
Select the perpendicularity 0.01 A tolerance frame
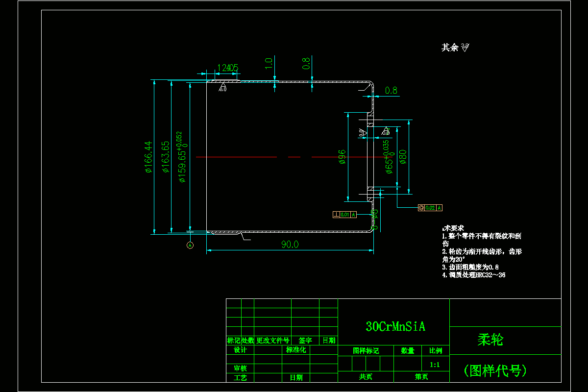tap(344, 214)
